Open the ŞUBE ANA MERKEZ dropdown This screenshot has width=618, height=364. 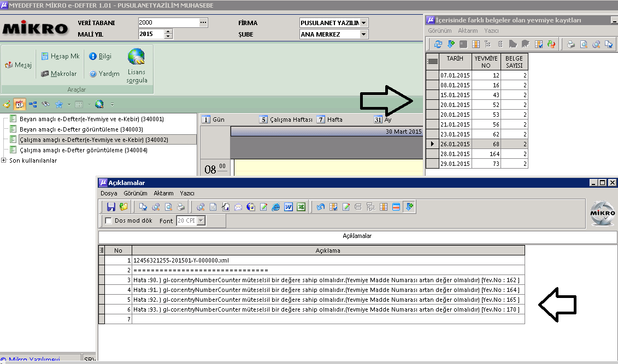coord(364,34)
